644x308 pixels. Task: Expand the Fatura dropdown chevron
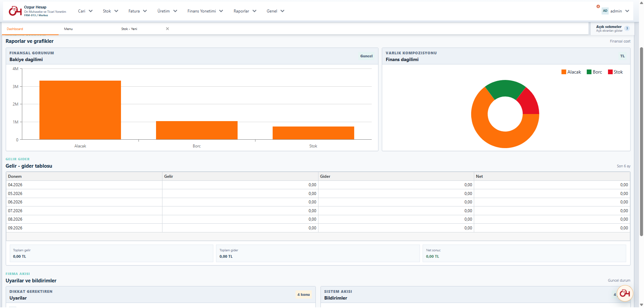(145, 11)
